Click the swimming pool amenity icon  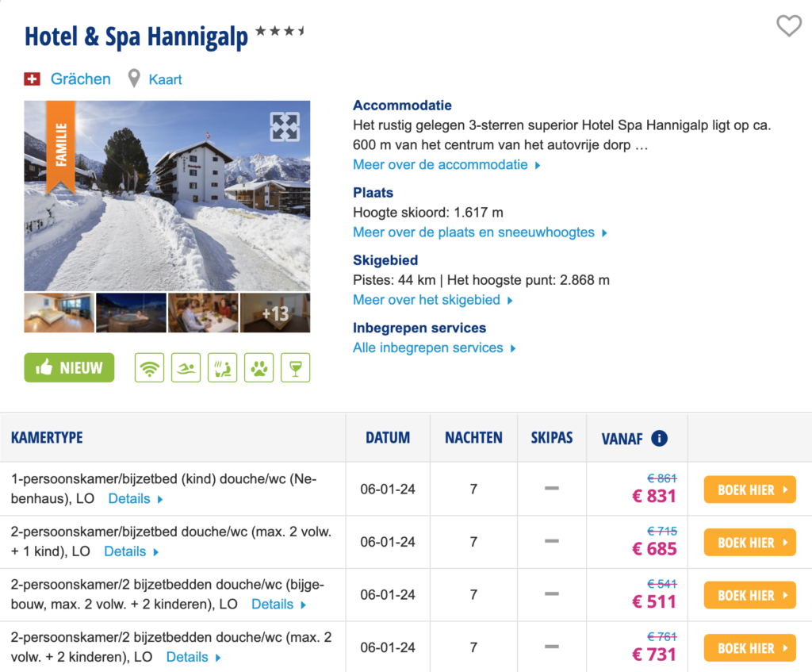186,367
